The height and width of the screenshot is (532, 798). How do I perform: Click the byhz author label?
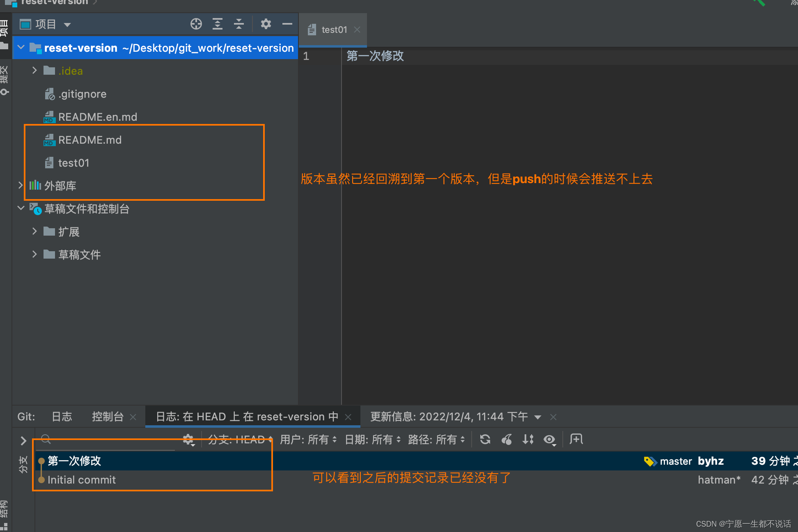[x=711, y=461]
